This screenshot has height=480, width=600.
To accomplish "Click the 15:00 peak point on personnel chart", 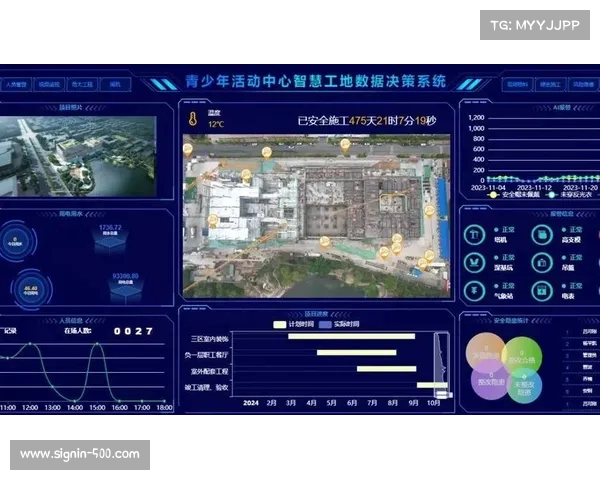I will (97, 344).
